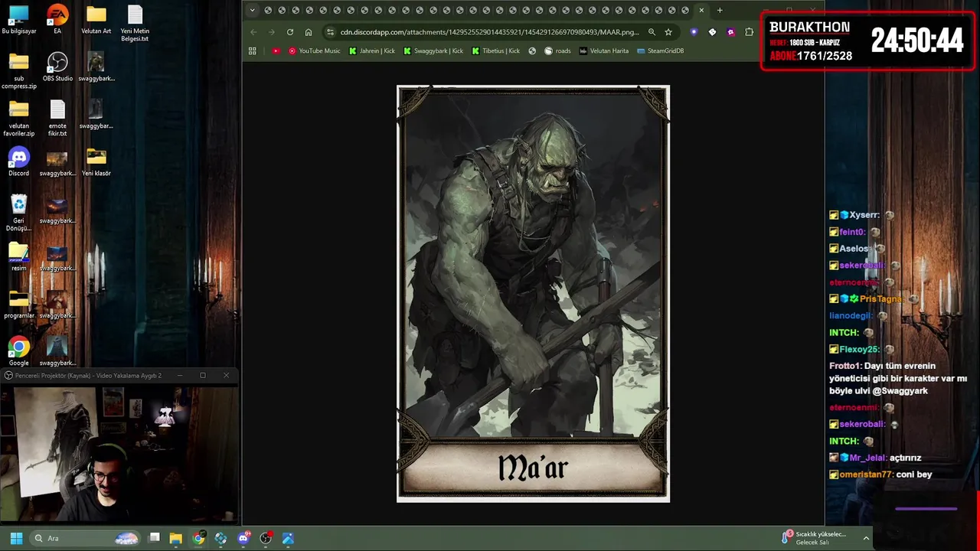
Task: Open Tibetius | Kick bookmark
Action: (496, 51)
